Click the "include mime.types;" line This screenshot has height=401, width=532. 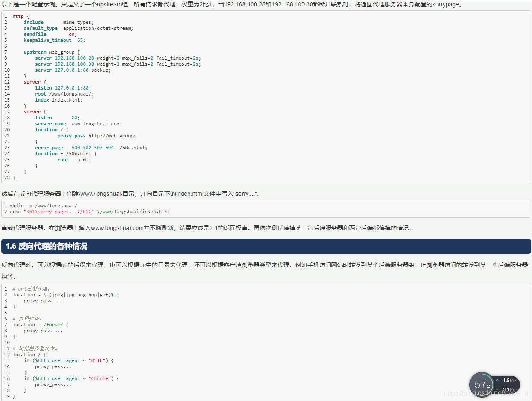point(58,22)
